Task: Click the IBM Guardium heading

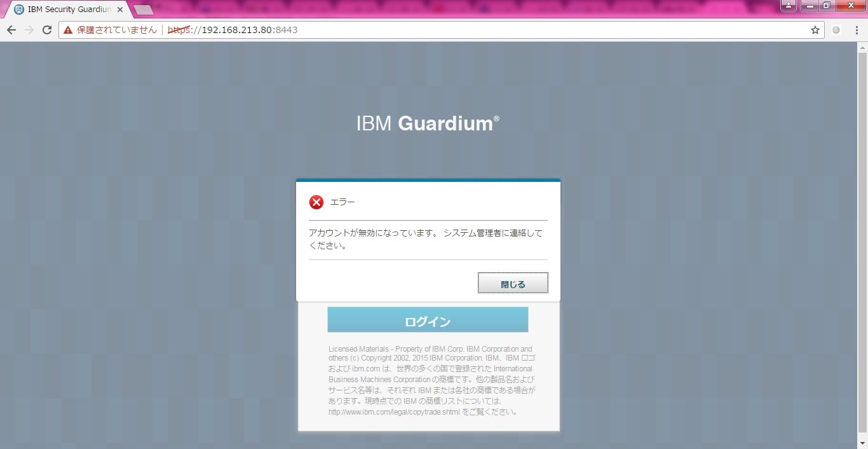Action: pyautogui.click(x=428, y=123)
